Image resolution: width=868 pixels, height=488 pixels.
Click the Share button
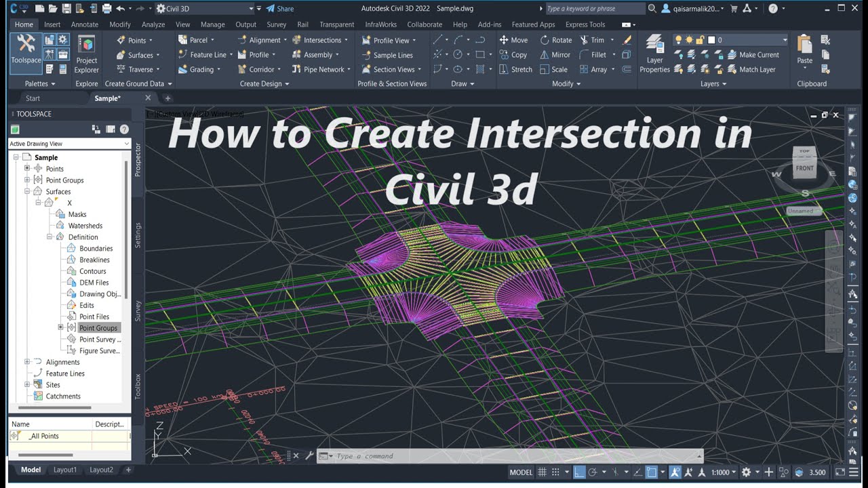[279, 9]
